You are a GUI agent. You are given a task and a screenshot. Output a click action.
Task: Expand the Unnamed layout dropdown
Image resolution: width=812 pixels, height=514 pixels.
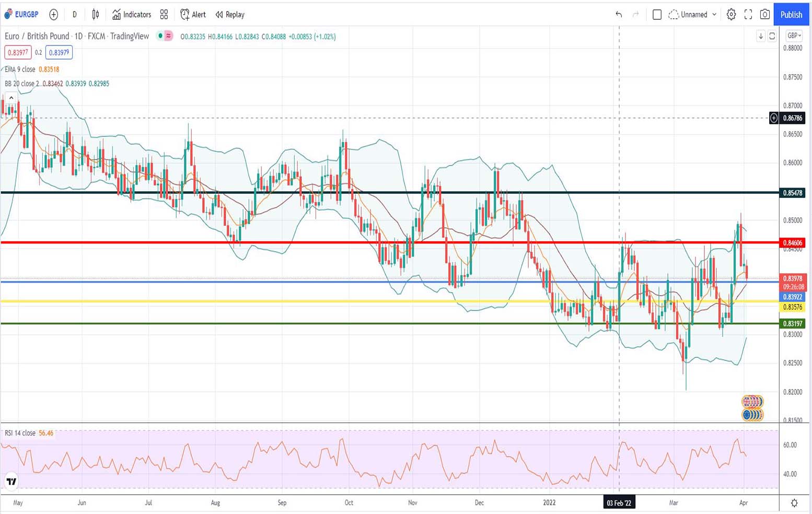point(714,15)
